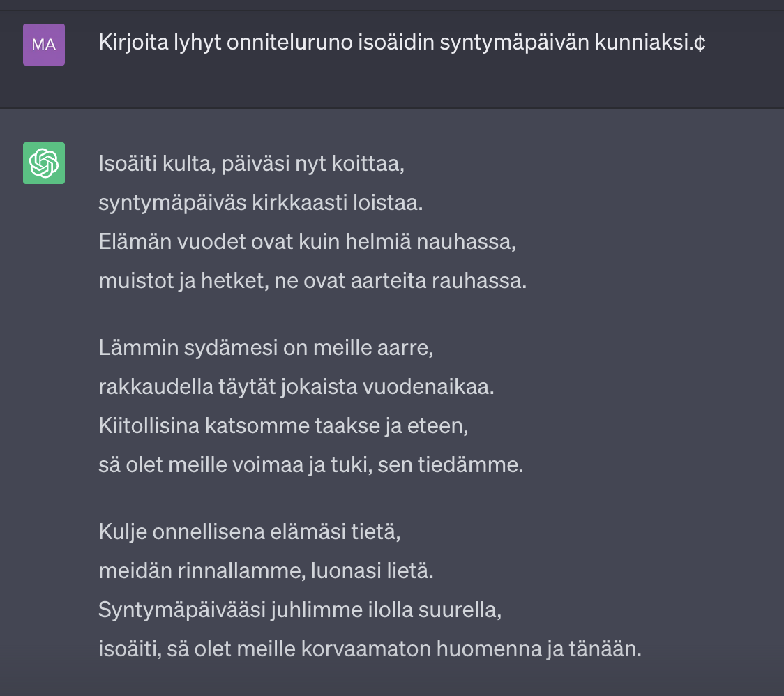Select the line 'syntymäpäiväs kirkkaasti loistaa'
The width and height of the screenshot is (784, 696).
260,203
